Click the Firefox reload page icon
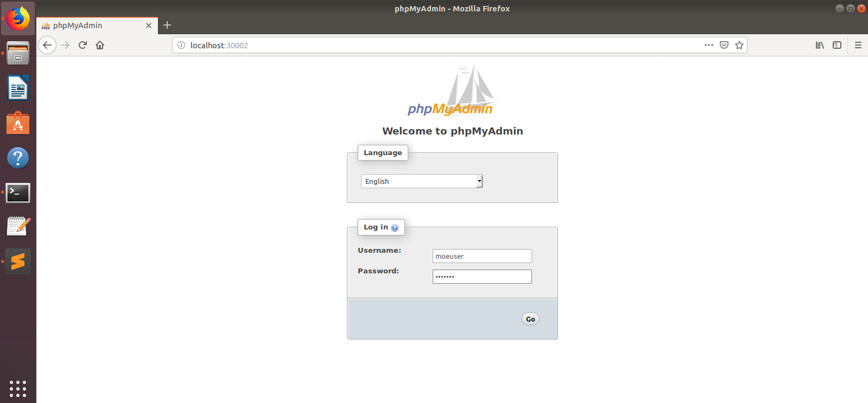868x403 pixels. coord(83,45)
